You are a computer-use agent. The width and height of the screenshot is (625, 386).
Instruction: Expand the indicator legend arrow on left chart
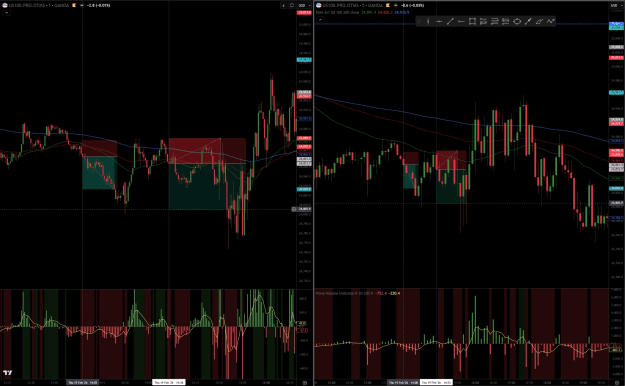[x=6, y=13]
